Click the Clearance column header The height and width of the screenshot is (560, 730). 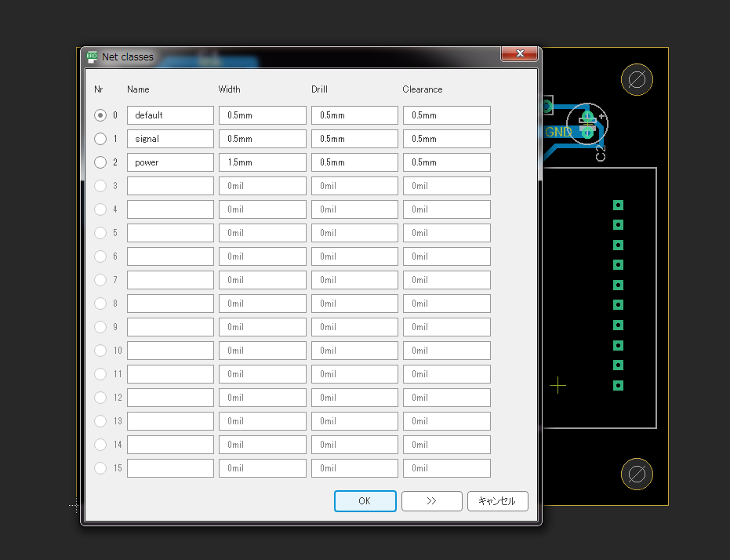tap(423, 89)
